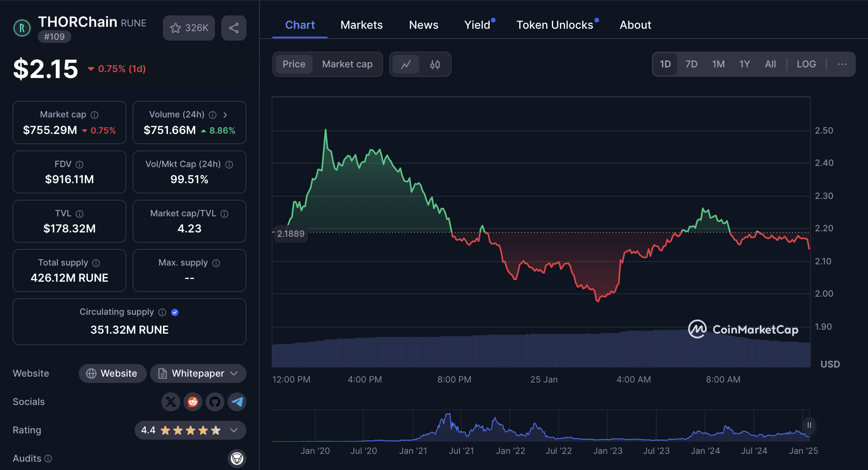Image resolution: width=868 pixels, height=470 pixels.
Task: Expand Whitepaper dropdown
Action: (198, 373)
